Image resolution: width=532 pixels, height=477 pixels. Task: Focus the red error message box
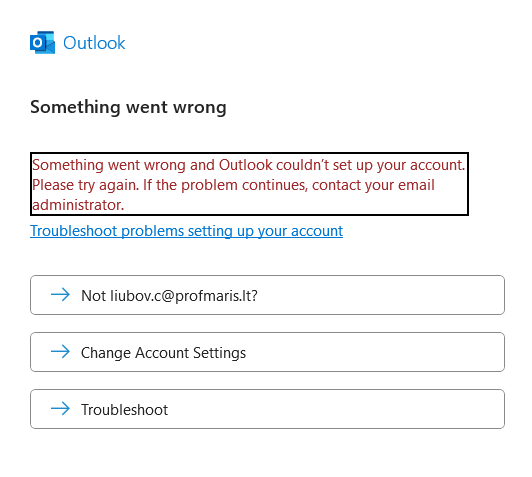pos(249,184)
